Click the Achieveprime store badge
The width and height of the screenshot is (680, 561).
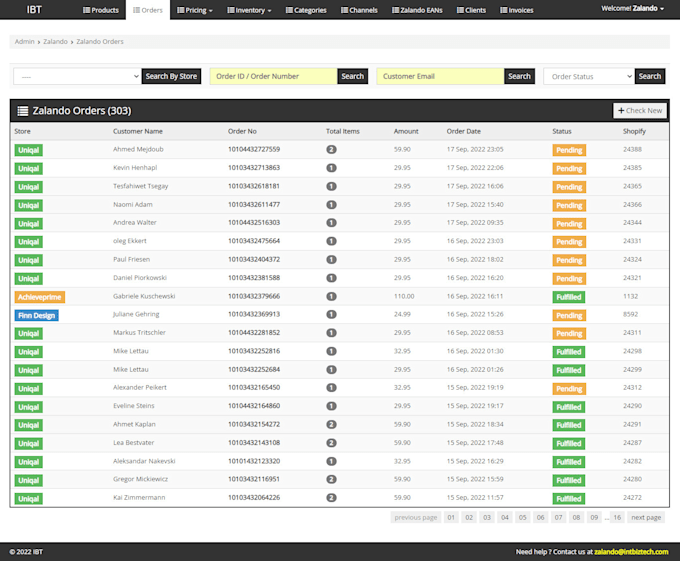click(39, 297)
